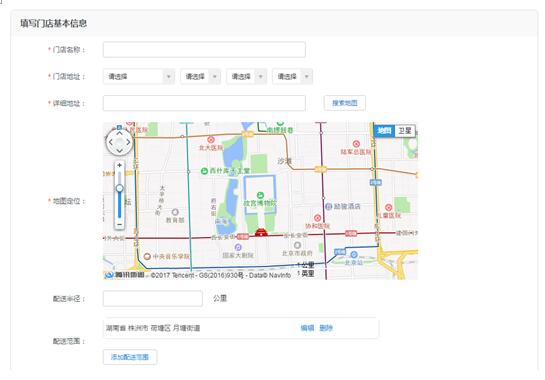This screenshot has width=545, height=380.
Task: Click the 中央音乐学院 marker
Action: click(147, 257)
